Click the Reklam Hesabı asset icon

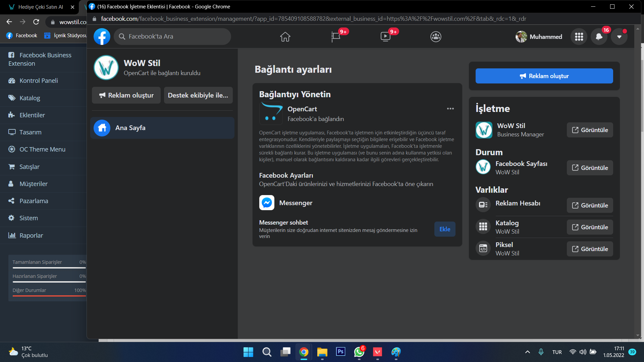pyautogui.click(x=483, y=205)
